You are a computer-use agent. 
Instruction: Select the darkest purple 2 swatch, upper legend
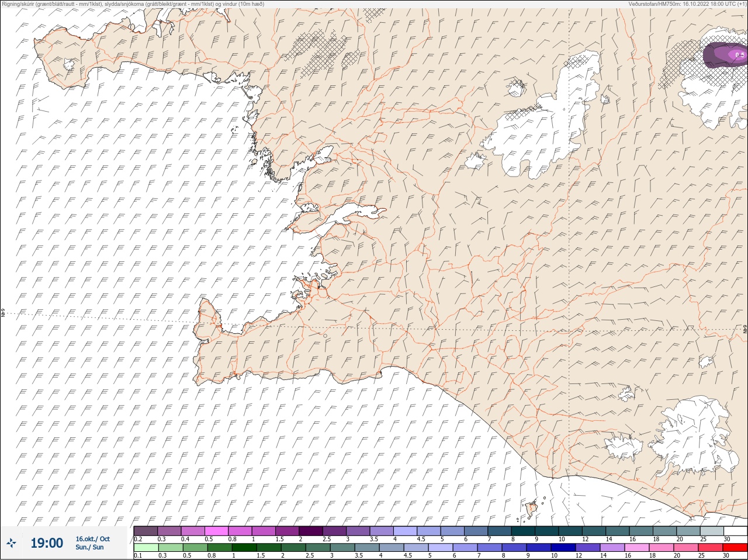click(311, 531)
